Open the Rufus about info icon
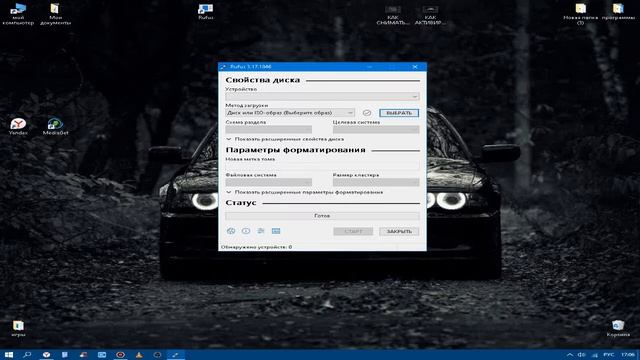Viewport: 640px width, 360px height. 246,231
